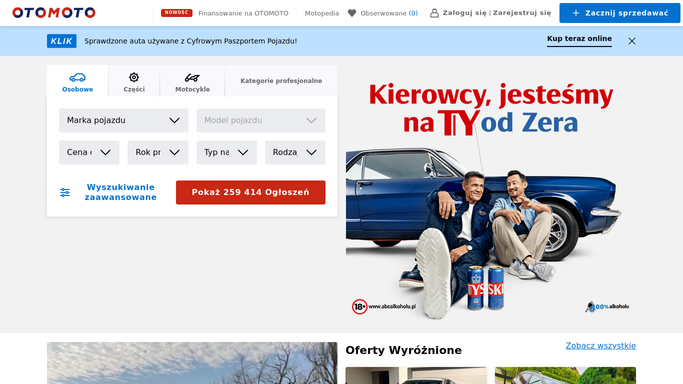
Task: Expand the Rodzaj paliwa dropdown
Action: (295, 152)
